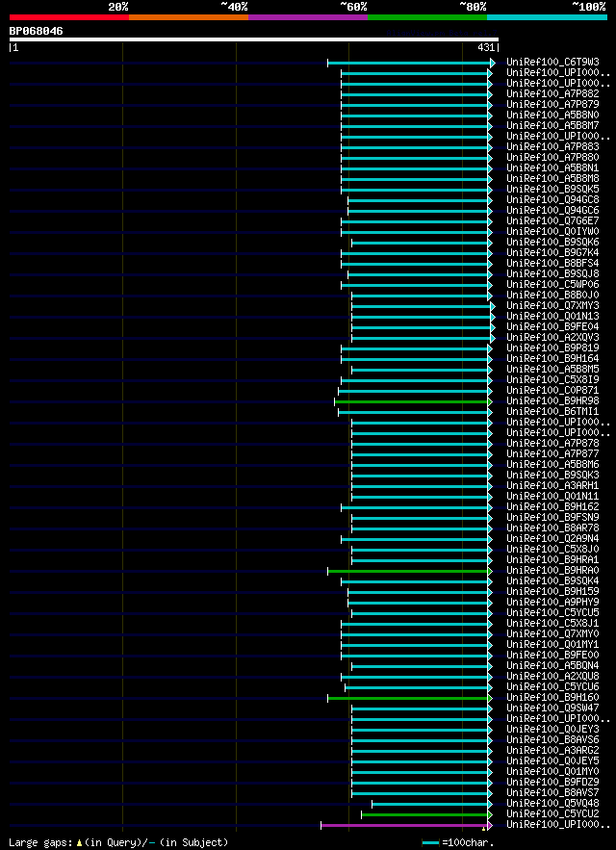
Task: Choose the UniRef100_A2XQV3 hit
Action: (552, 338)
